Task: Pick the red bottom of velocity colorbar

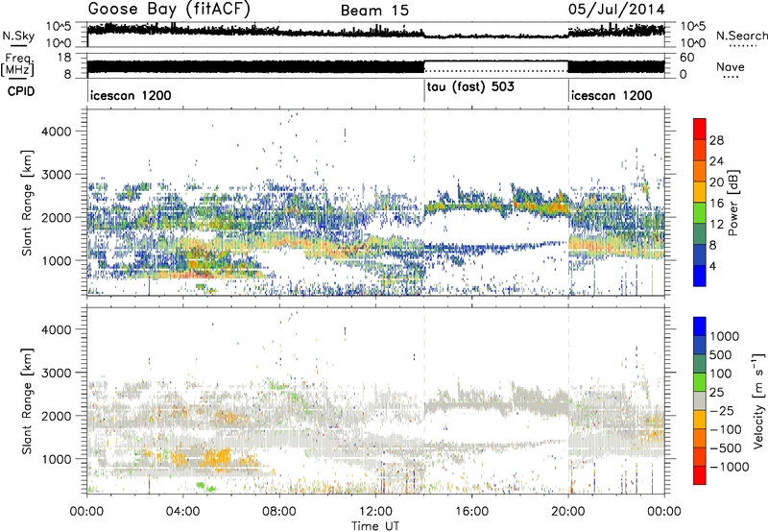Action: [x=700, y=475]
